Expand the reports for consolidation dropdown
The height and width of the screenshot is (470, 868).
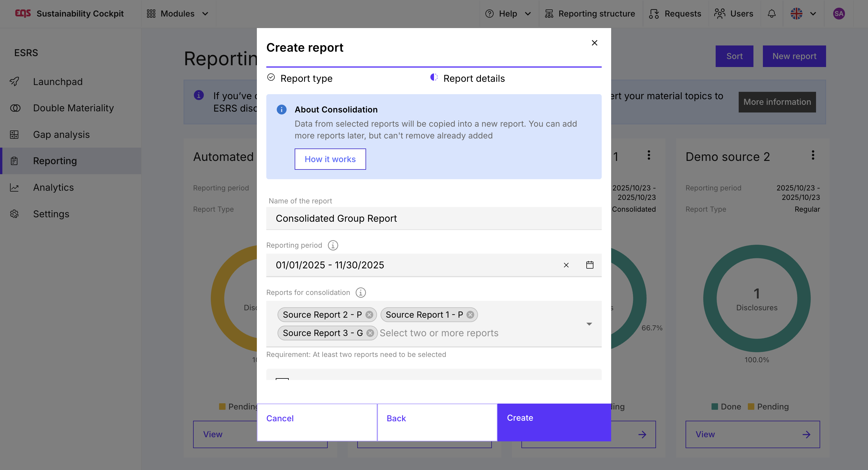589,324
